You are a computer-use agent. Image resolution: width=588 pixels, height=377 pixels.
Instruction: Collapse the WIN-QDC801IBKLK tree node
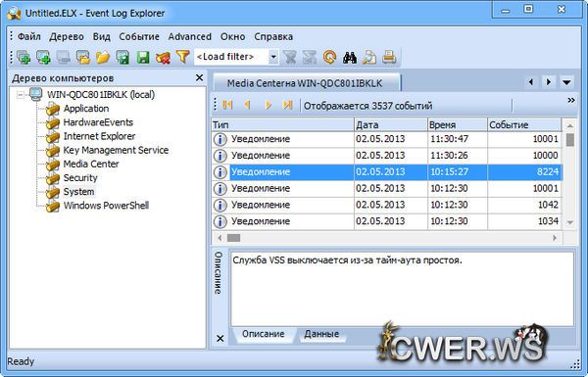coord(21,95)
